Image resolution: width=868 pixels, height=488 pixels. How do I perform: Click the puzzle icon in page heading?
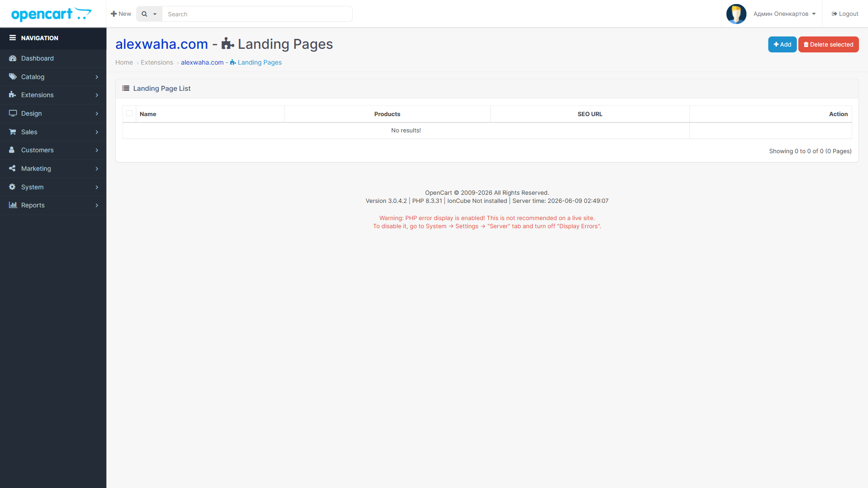point(227,44)
